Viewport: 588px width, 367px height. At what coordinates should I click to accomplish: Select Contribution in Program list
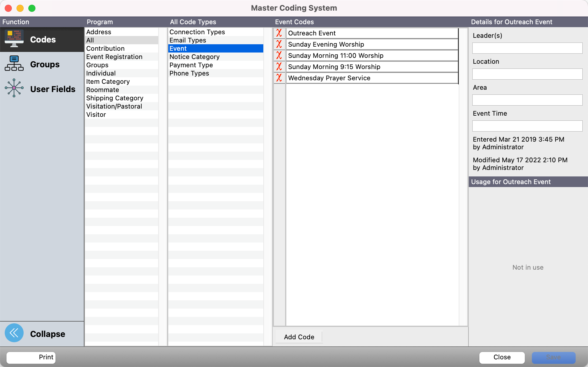[x=105, y=48]
